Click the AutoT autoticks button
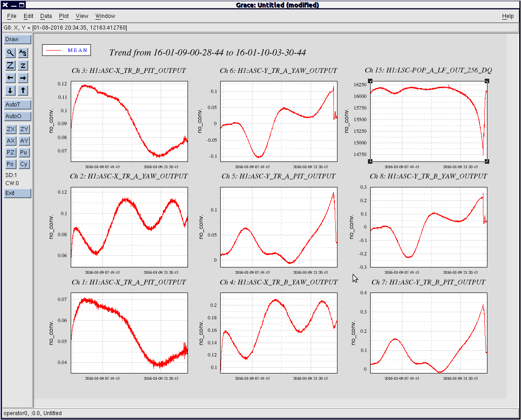 click(17, 105)
